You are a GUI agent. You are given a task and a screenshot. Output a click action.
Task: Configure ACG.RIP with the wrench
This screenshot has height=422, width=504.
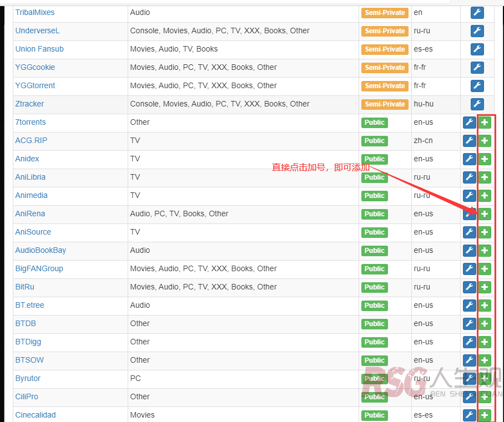(x=469, y=141)
